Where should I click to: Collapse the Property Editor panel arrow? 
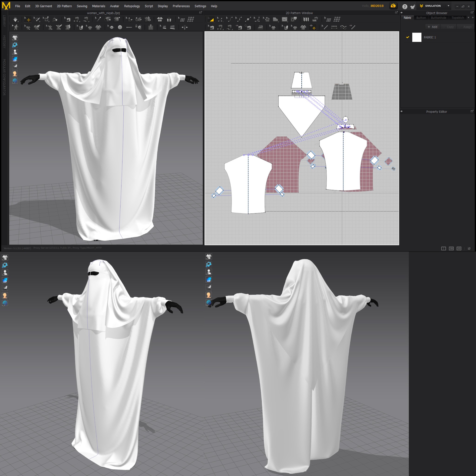(402, 111)
